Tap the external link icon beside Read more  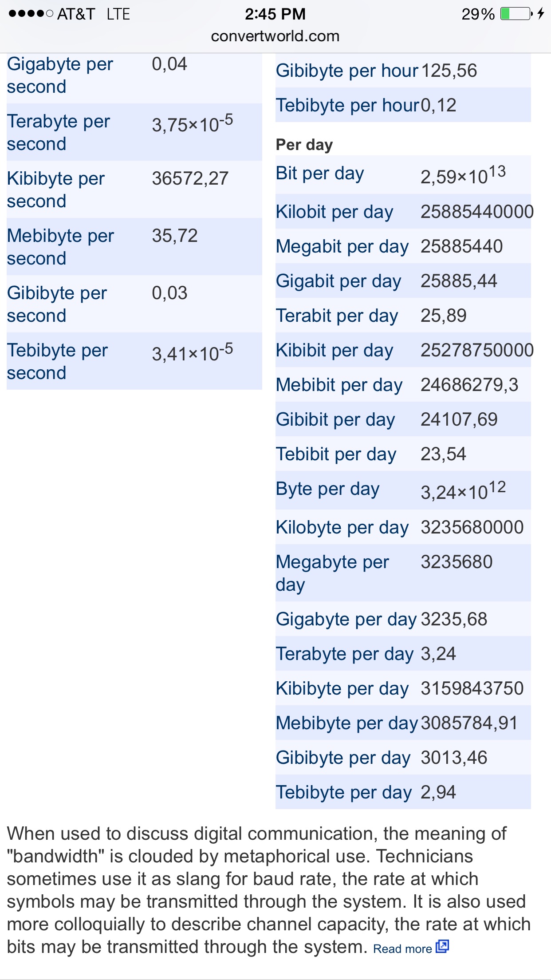(442, 946)
